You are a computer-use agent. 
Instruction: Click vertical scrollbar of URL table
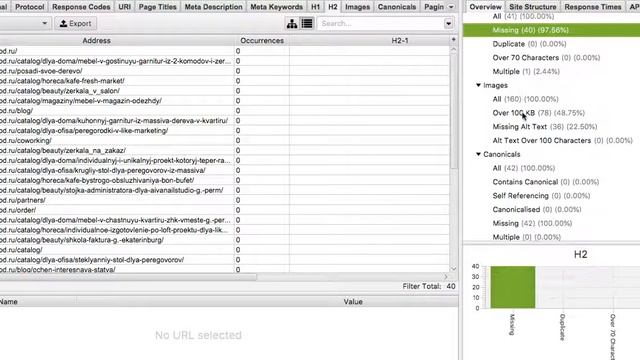(x=453, y=110)
